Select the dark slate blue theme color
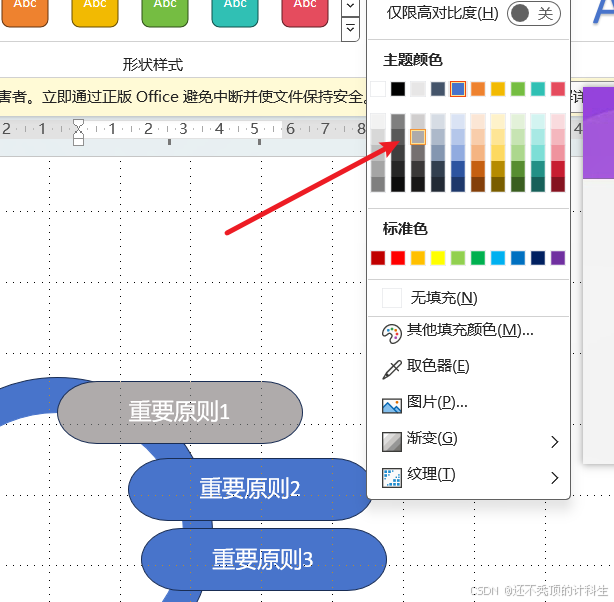The image size is (614, 602). [x=438, y=89]
